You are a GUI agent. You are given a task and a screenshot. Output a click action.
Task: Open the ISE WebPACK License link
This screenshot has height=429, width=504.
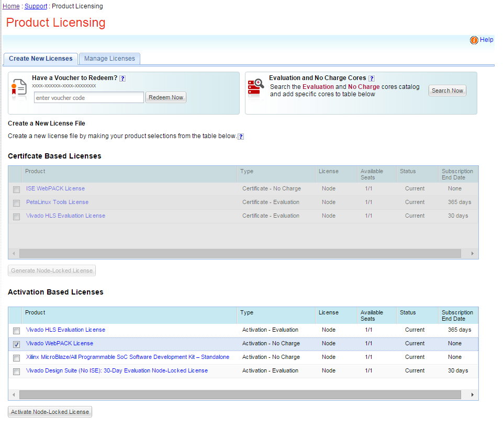click(55, 189)
